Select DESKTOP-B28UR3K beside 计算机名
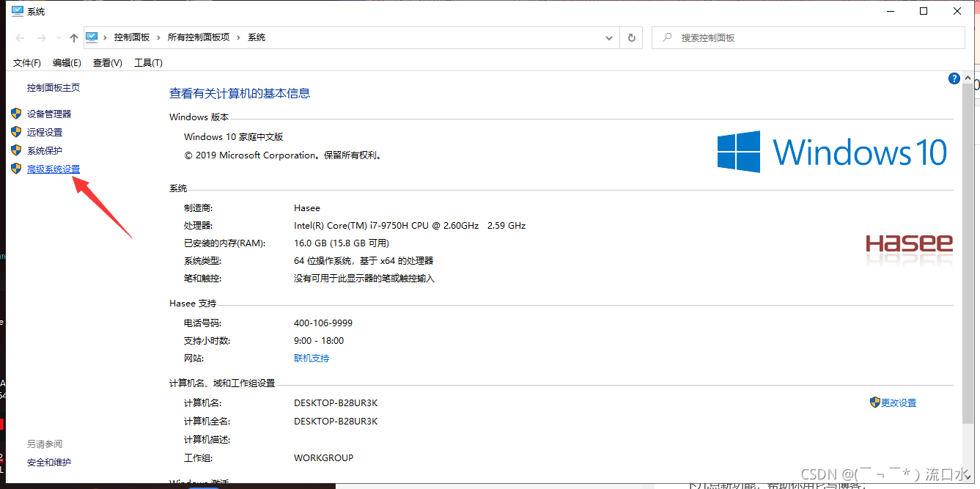980x489 pixels. [x=336, y=403]
